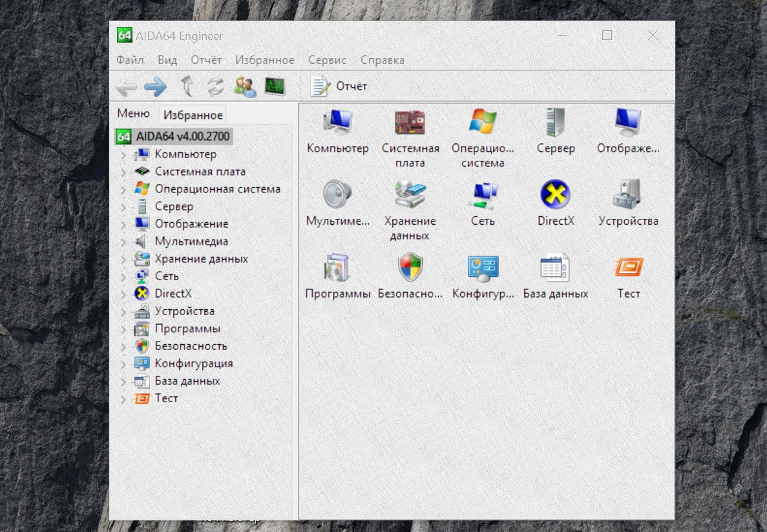Open the Вид menu
This screenshot has height=532, width=767.
click(x=167, y=59)
